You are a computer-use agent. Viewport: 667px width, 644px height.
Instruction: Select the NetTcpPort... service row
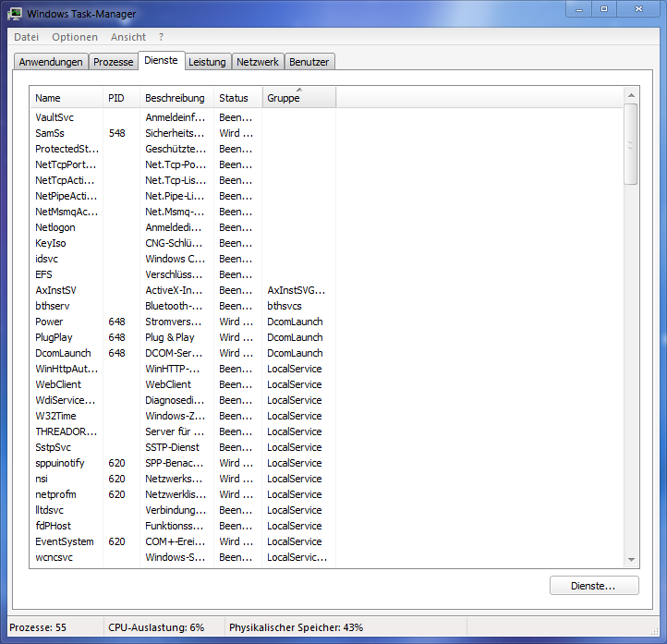click(x=183, y=164)
